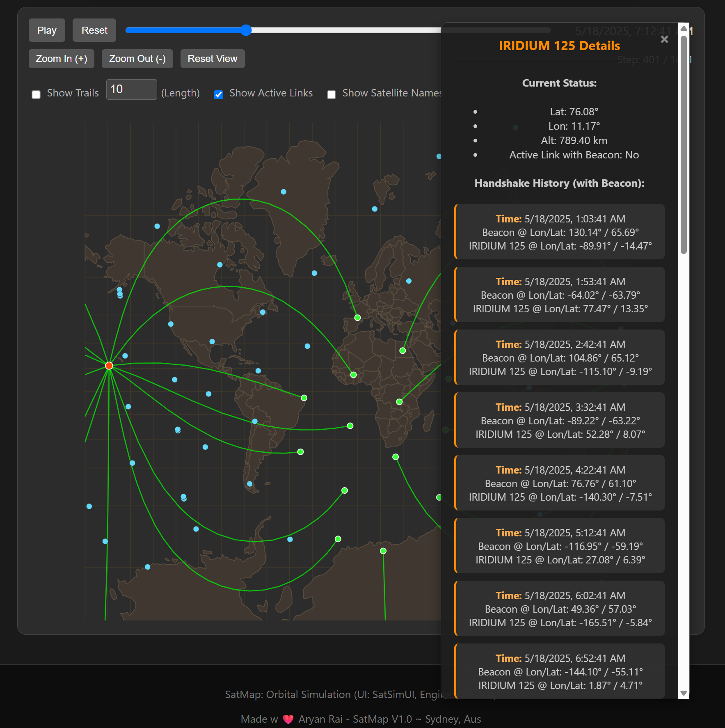
Task: Select blue satellite over Antarctic Peninsula tip
Action: pyautogui.click(x=290, y=539)
